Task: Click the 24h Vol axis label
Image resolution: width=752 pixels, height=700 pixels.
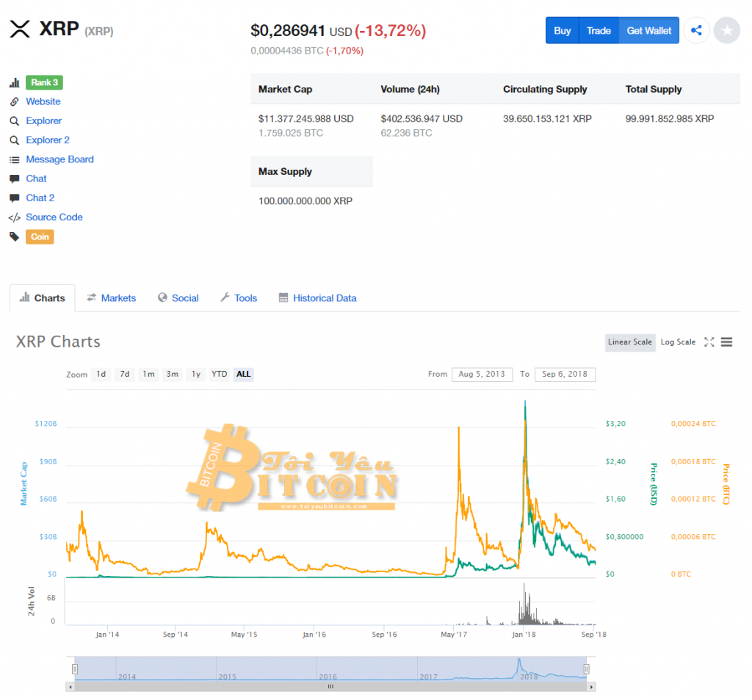Action: point(31,601)
